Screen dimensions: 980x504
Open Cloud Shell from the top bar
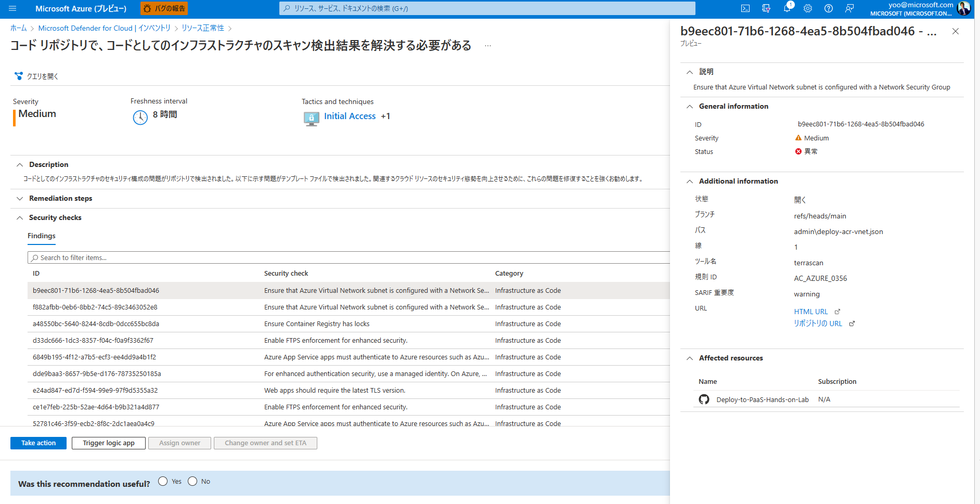coord(746,8)
